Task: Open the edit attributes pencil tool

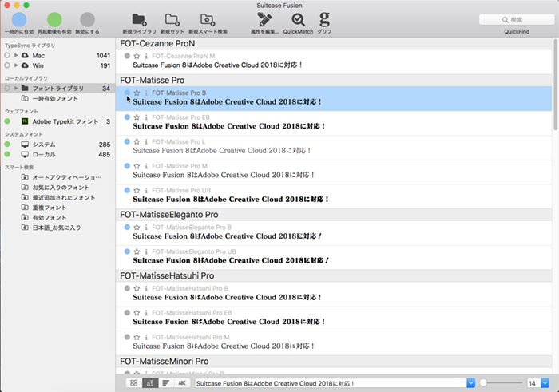Action: [x=264, y=20]
